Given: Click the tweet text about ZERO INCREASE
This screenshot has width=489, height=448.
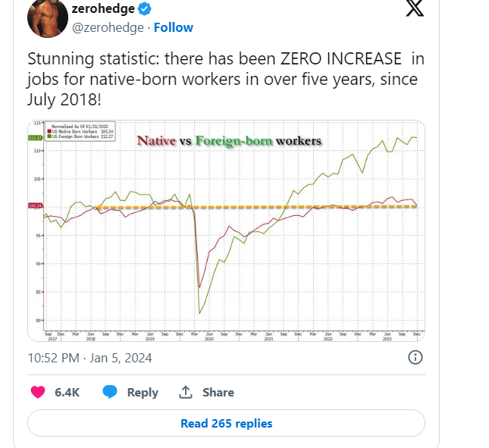Looking at the screenshot, I should (x=226, y=79).
